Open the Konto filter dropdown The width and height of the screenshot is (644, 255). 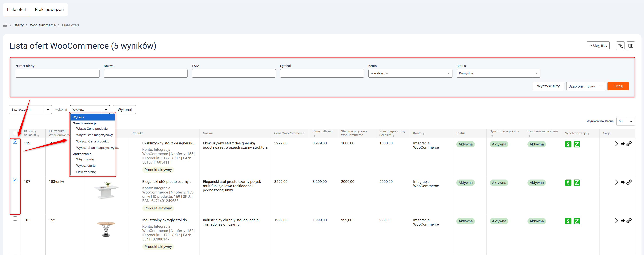(x=410, y=73)
